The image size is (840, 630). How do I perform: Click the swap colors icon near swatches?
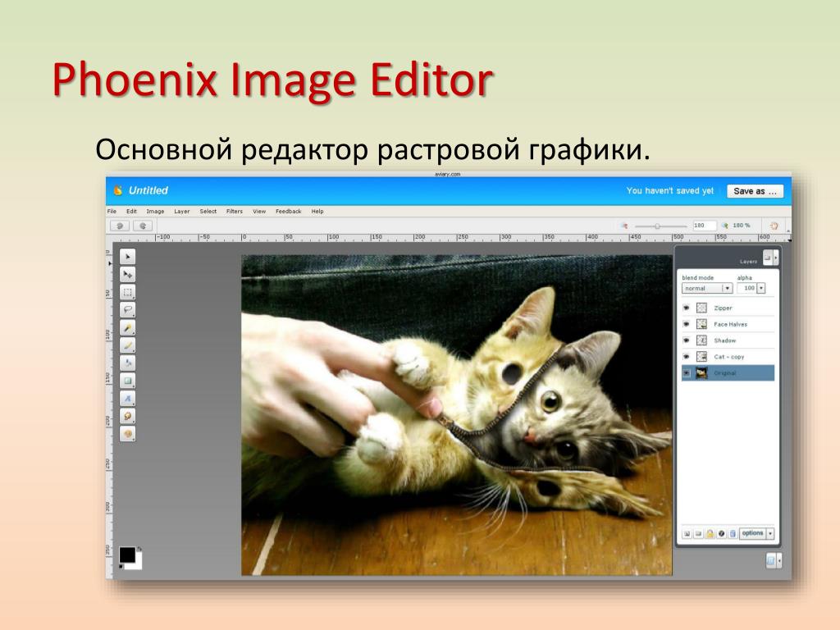(139, 549)
